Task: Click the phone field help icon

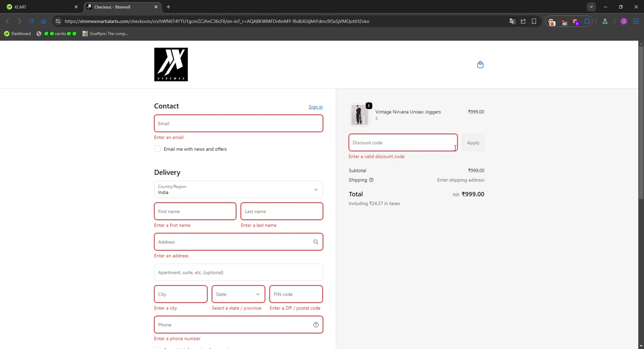Action: pos(316,325)
